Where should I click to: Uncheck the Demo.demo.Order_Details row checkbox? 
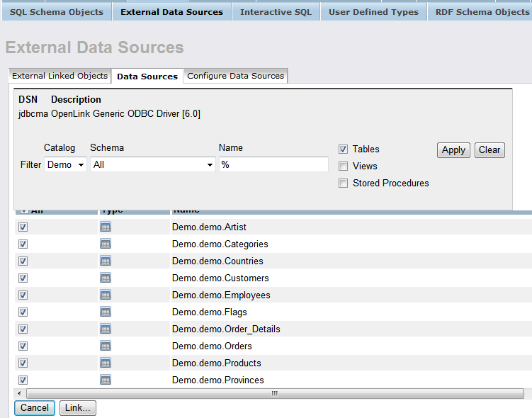pos(23,329)
